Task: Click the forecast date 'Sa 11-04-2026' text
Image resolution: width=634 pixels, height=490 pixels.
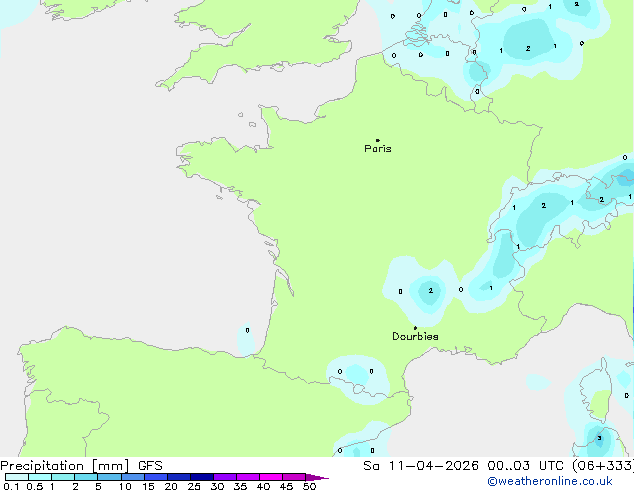Action: point(421,466)
